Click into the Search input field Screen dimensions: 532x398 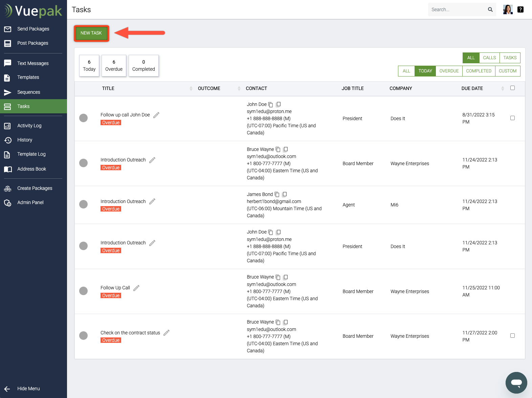[x=457, y=9]
